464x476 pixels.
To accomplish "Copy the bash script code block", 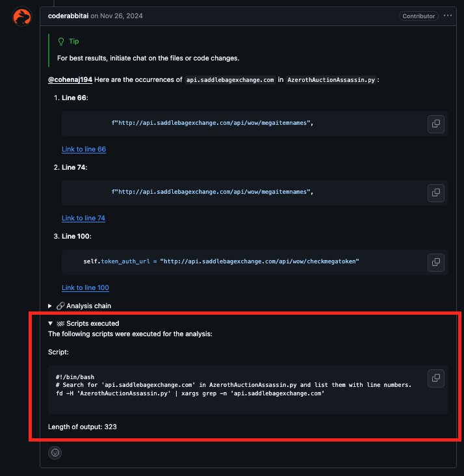I will click(435, 378).
